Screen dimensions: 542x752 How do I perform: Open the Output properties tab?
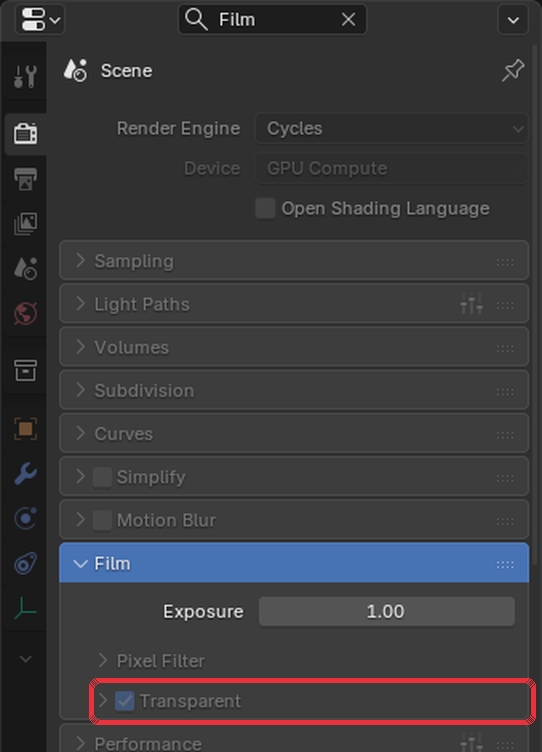pos(25,179)
